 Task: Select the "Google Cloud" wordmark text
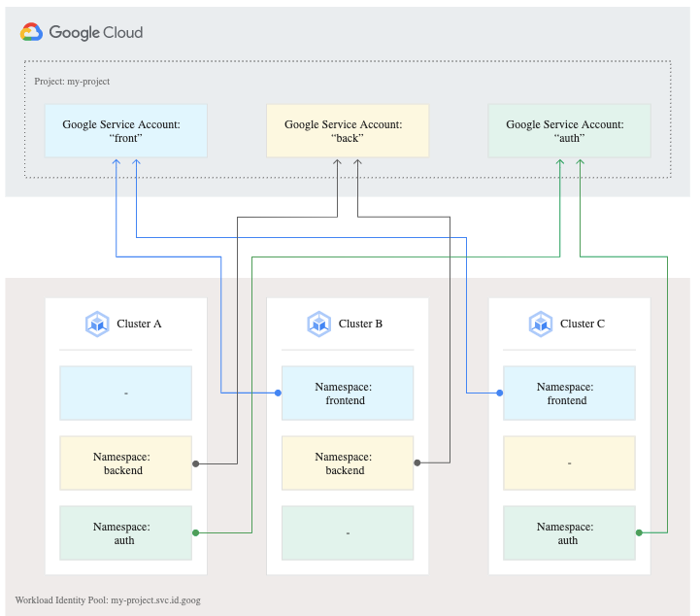point(96,33)
